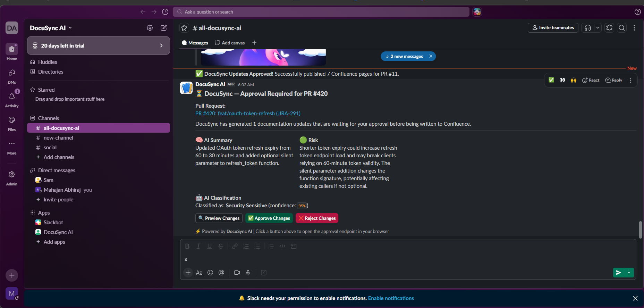Screen dimensions: 644x308
Task: Expand 20 days left in trial
Action: click(99, 45)
